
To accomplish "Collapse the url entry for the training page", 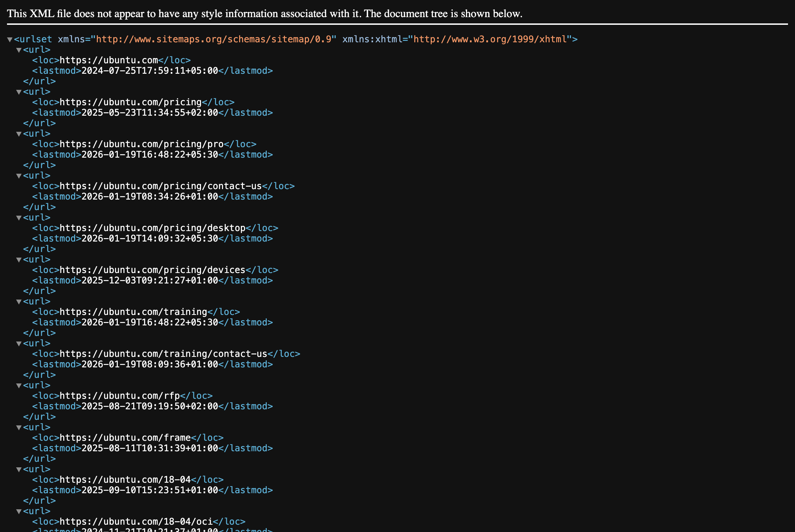I will (x=19, y=301).
